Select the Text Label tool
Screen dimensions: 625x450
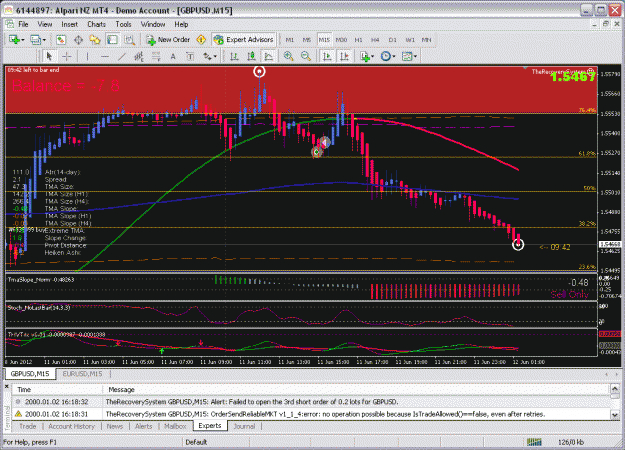pyautogui.click(x=190, y=57)
